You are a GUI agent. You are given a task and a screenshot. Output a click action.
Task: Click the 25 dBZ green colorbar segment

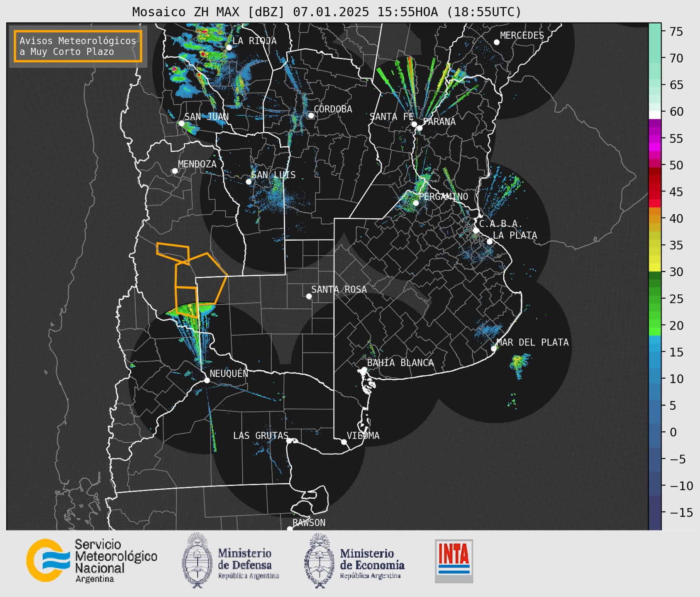click(655, 299)
